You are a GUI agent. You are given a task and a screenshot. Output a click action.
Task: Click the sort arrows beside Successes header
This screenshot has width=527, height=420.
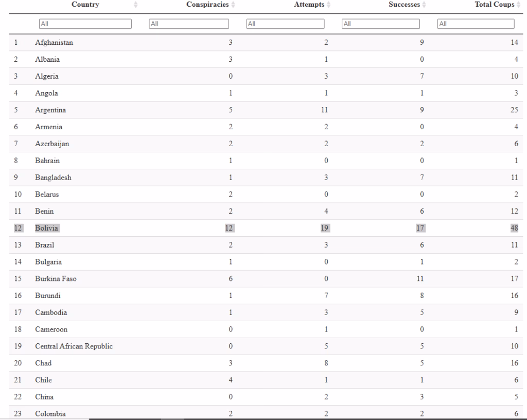(x=424, y=5)
